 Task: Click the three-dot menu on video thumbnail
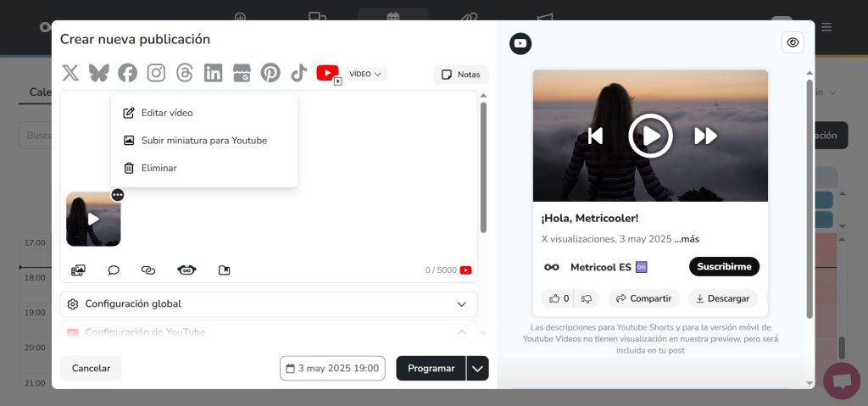[x=117, y=195]
